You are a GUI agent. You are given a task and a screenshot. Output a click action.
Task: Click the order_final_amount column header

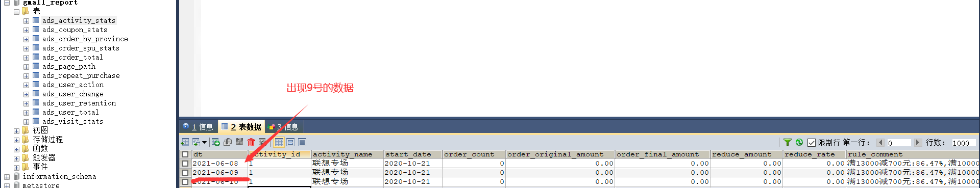663,154
